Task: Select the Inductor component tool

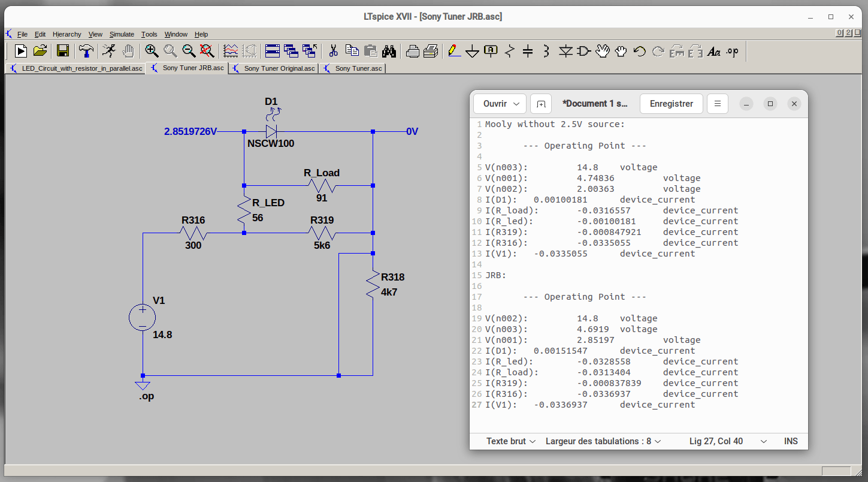Action: coord(546,51)
